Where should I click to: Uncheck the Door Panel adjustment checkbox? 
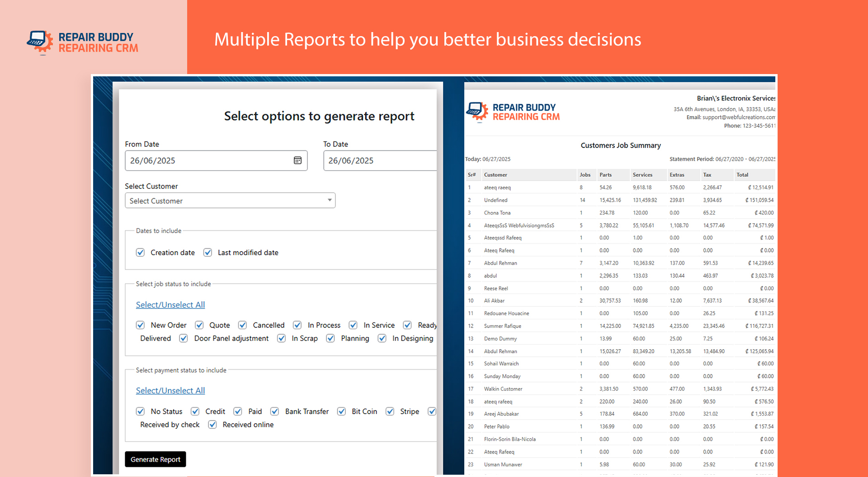(x=184, y=338)
